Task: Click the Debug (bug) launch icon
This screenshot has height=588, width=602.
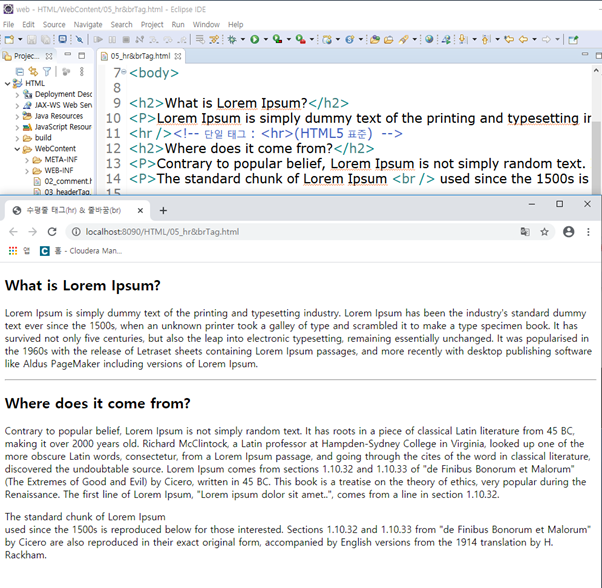Action: pos(232,40)
